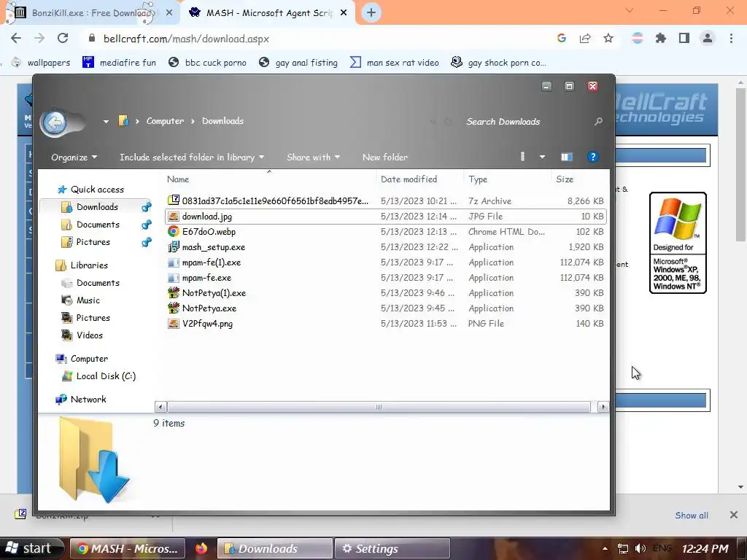The height and width of the screenshot is (560, 747).
Task: Click the Firefox taskbar icon
Action: tap(201, 548)
